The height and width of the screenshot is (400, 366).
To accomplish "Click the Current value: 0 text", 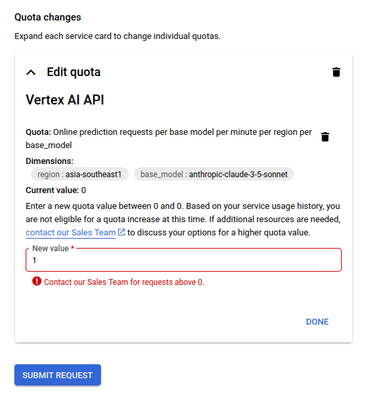I will tap(56, 190).
